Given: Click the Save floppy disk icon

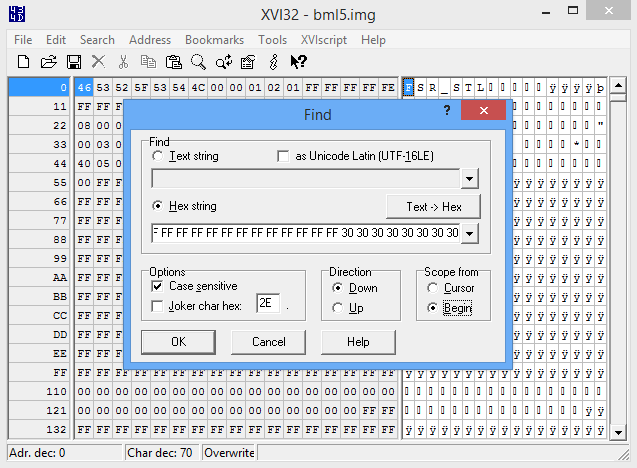Looking at the screenshot, I should click(x=72, y=62).
